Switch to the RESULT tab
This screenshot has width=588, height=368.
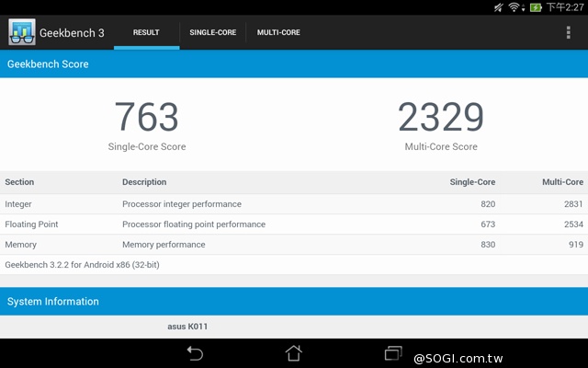coord(146,33)
